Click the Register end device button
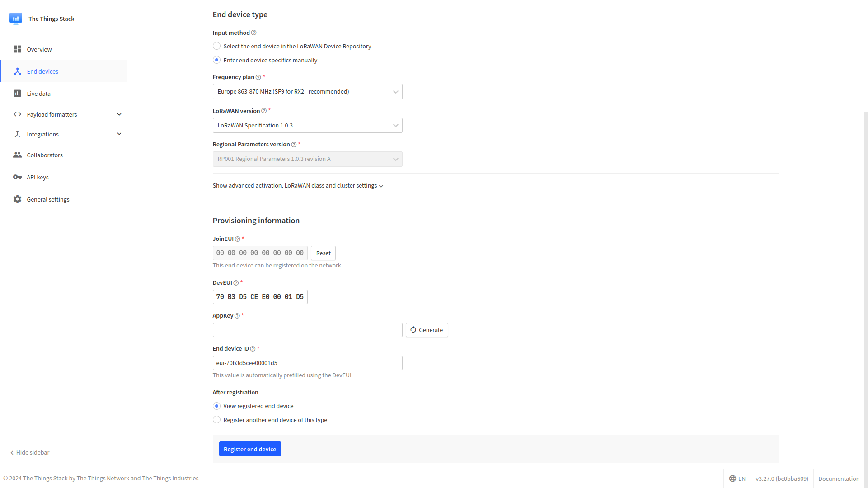The height and width of the screenshot is (488, 868). click(250, 449)
